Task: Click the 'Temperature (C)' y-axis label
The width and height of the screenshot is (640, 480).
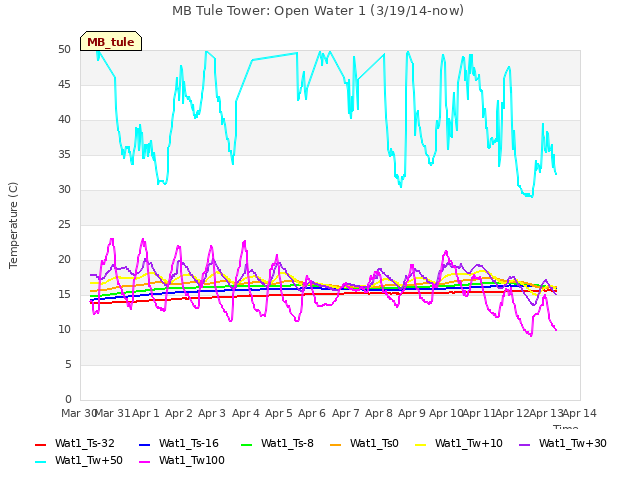Action: [13, 225]
